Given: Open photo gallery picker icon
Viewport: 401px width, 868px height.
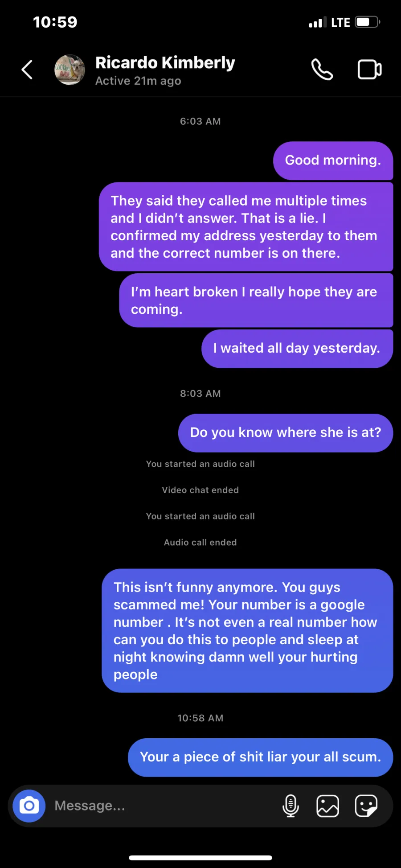Looking at the screenshot, I should 327,806.
